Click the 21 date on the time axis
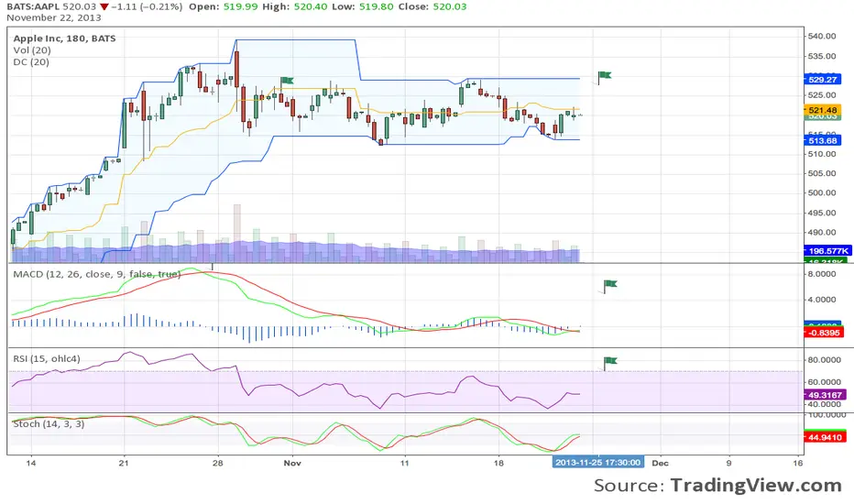This screenshot has width=854, height=504. 125,463
